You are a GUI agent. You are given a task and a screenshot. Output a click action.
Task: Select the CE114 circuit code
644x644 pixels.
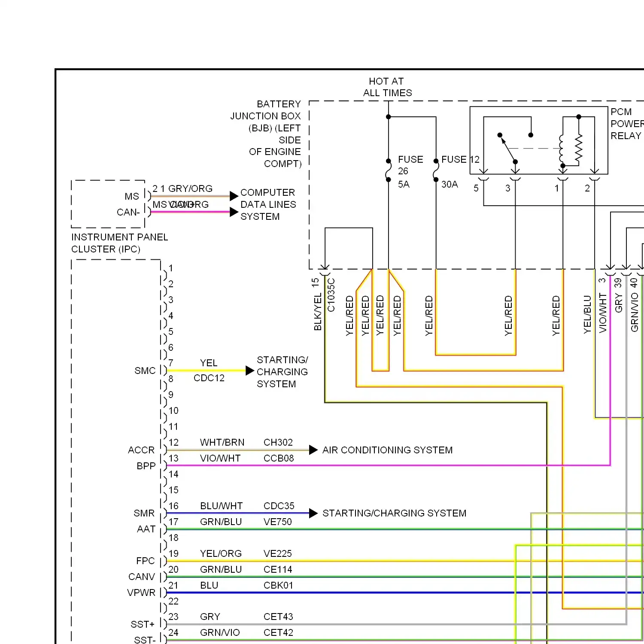click(x=278, y=569)
